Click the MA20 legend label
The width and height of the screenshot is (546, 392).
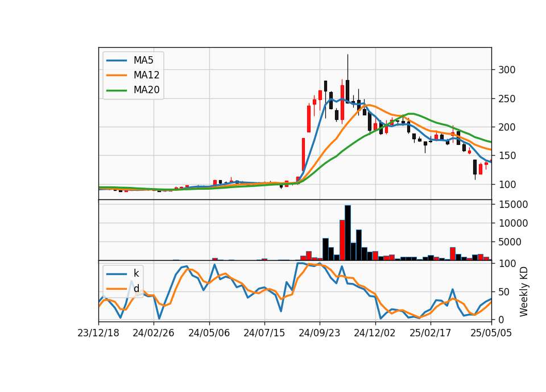pos(146,90)
